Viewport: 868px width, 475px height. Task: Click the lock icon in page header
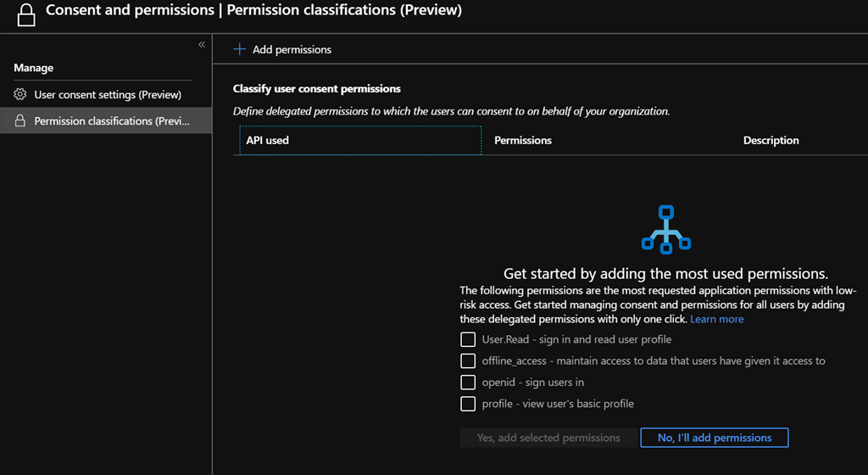tap(24, 15)
